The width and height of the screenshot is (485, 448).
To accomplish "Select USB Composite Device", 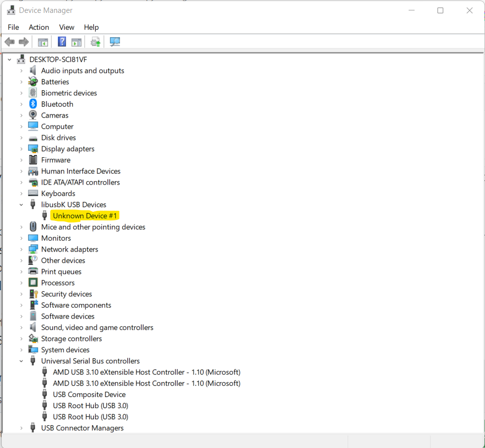I will coord(89,394).
